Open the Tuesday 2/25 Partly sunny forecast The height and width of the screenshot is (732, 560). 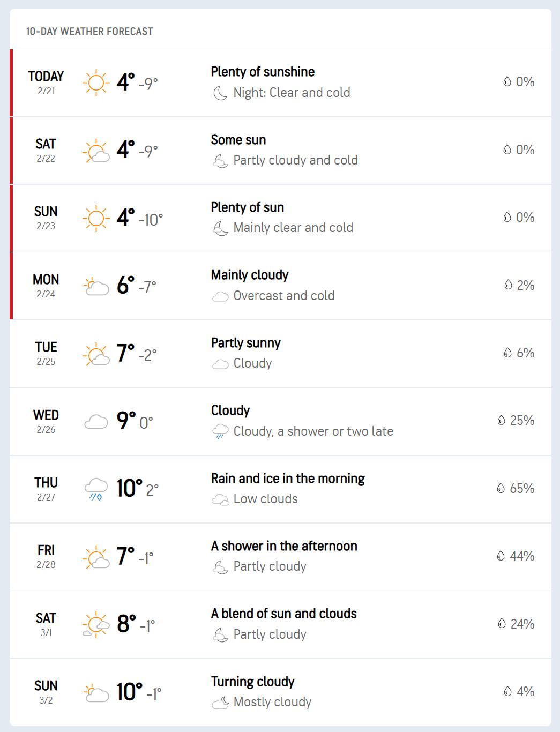[246, 343]
